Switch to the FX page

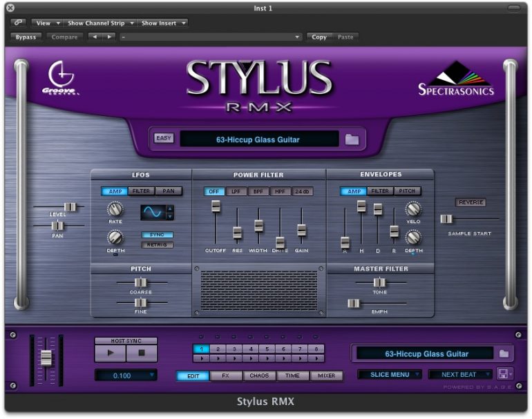[x=226, y=376]
